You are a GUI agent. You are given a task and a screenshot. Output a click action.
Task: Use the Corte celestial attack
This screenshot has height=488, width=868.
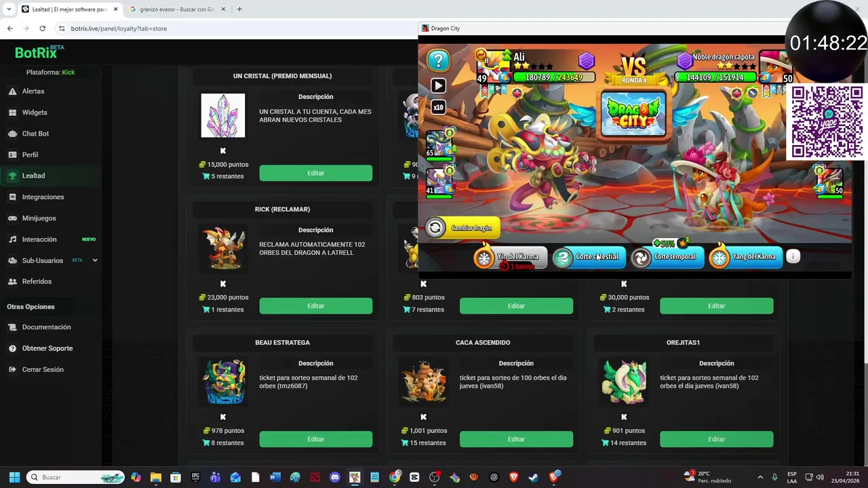tap(589, 257)
